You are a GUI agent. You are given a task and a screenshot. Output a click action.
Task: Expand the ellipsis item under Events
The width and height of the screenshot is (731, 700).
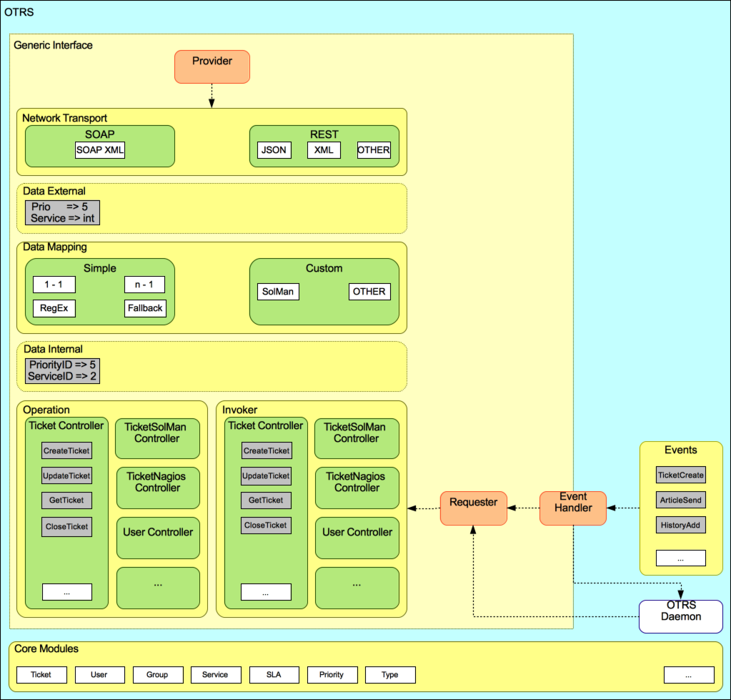tap(680, 558)
